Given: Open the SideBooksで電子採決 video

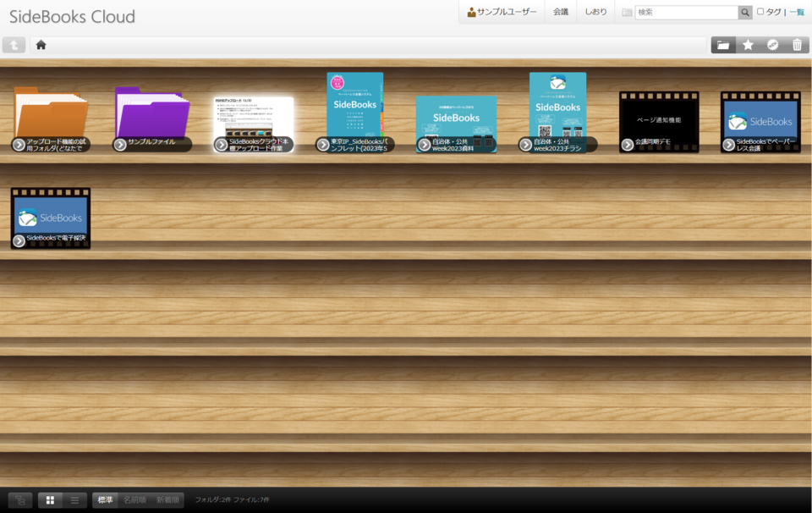Looking at the screenshot, I should (x=51, y=218).
